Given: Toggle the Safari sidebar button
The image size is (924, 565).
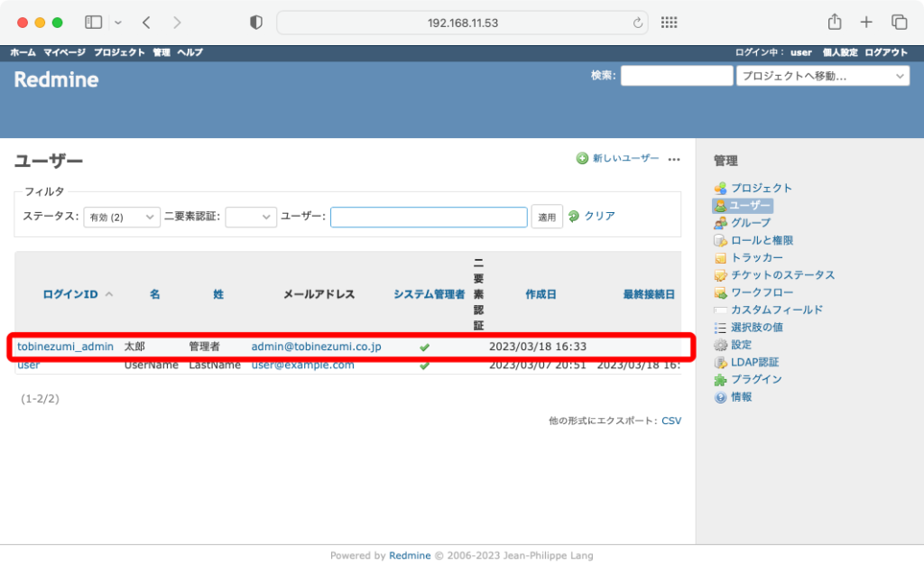Looking at the screenshot, I should click(93, 23).
